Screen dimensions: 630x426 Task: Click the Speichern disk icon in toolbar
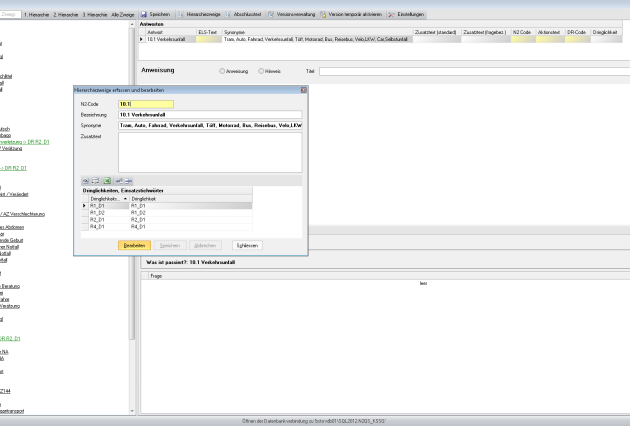click(143, 14)
